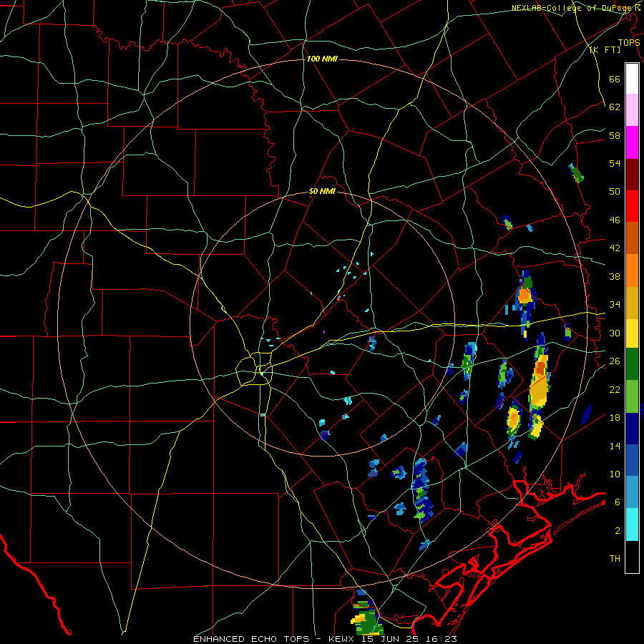Click the KEWX station identifier in caption
Image resolution: width=644 pixels, height=644 pixels.
coord(341,639)
